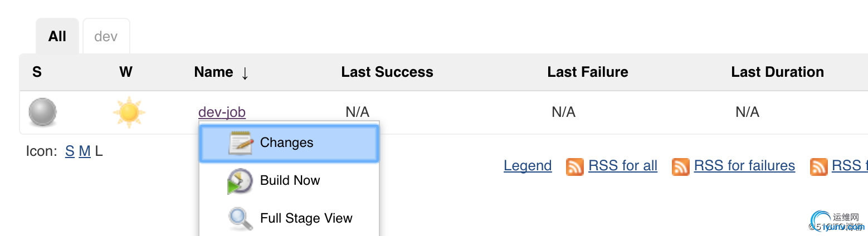Image resolution: width=868 pixels, height=236 pixels.
Task: Set icon size to M
Action: click(x=85, y=151)
